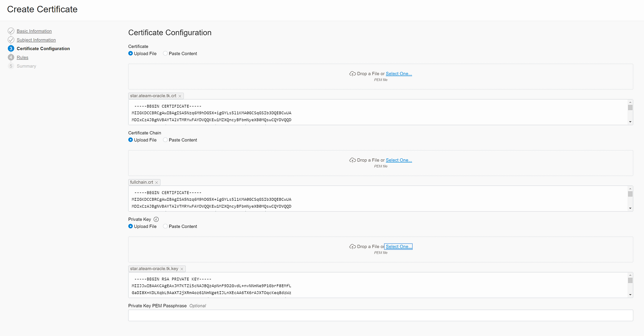The image size is (644, 336).
Task: Click Certificate Configuration heading
Action: click(x=170, y=33)
